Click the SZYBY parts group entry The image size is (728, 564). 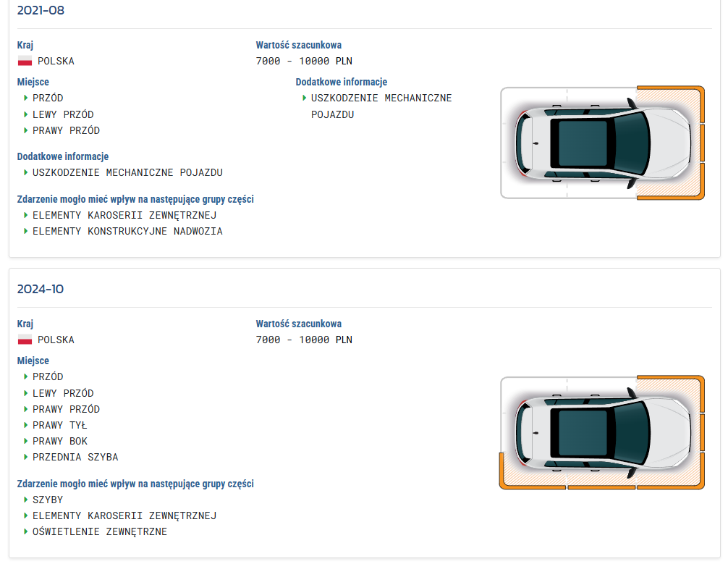click(x=48, y=500)
